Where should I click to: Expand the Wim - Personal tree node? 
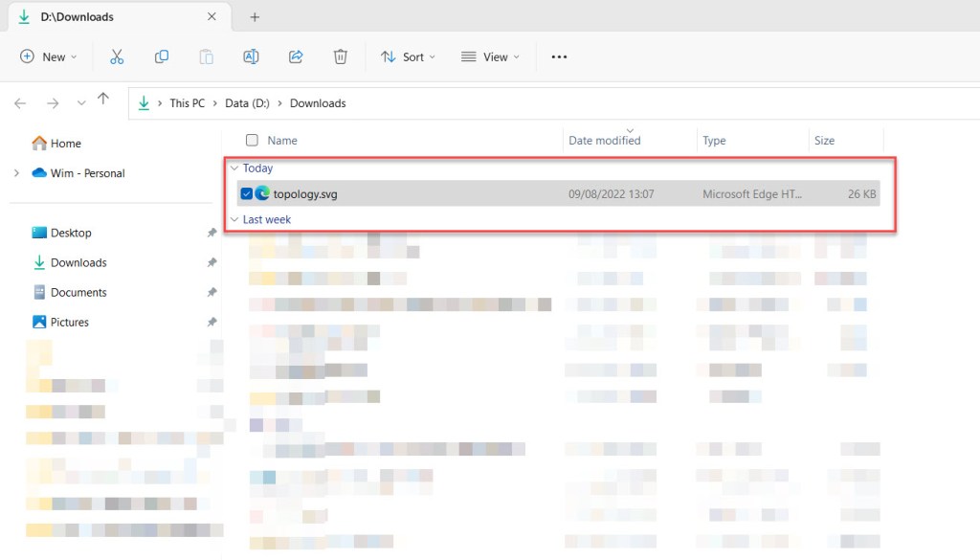click(16, 173)
